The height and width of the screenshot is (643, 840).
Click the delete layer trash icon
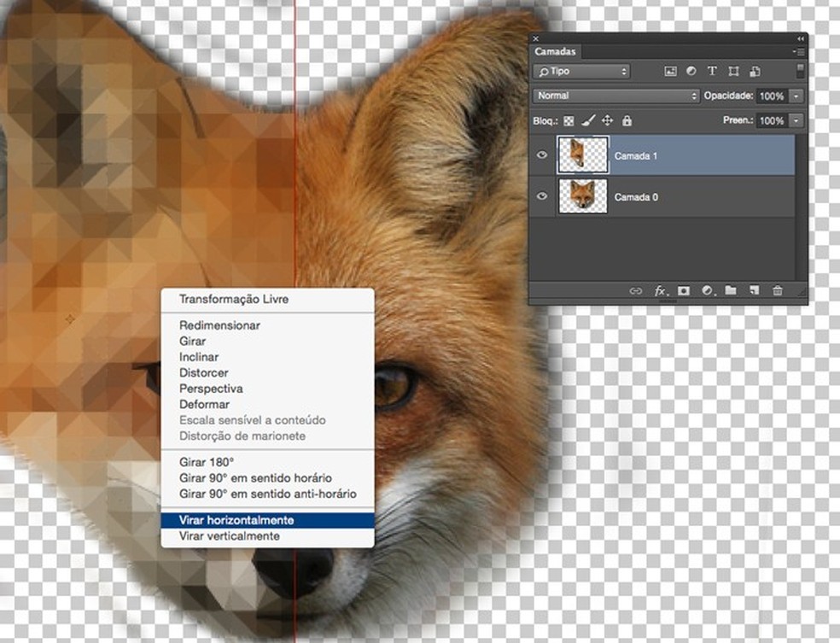point(777,291)
